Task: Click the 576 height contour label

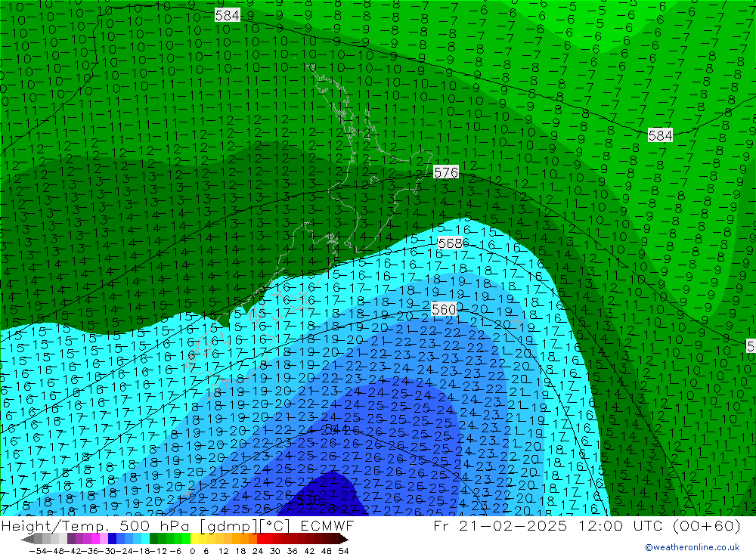Action: (445, 172)
